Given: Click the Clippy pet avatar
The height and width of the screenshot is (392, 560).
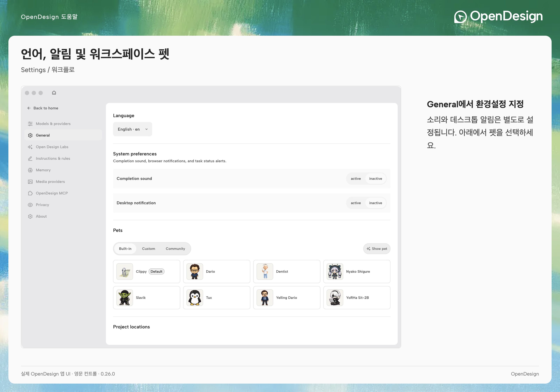Looking at the screenshot, I should tap(125, 271).
